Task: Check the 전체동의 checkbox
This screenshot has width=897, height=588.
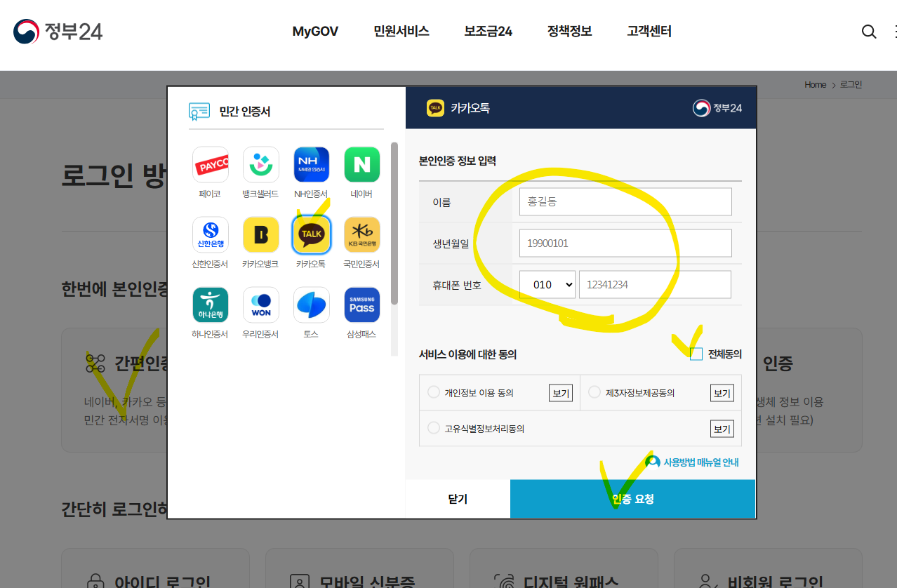Action: [x=696, y=354]
